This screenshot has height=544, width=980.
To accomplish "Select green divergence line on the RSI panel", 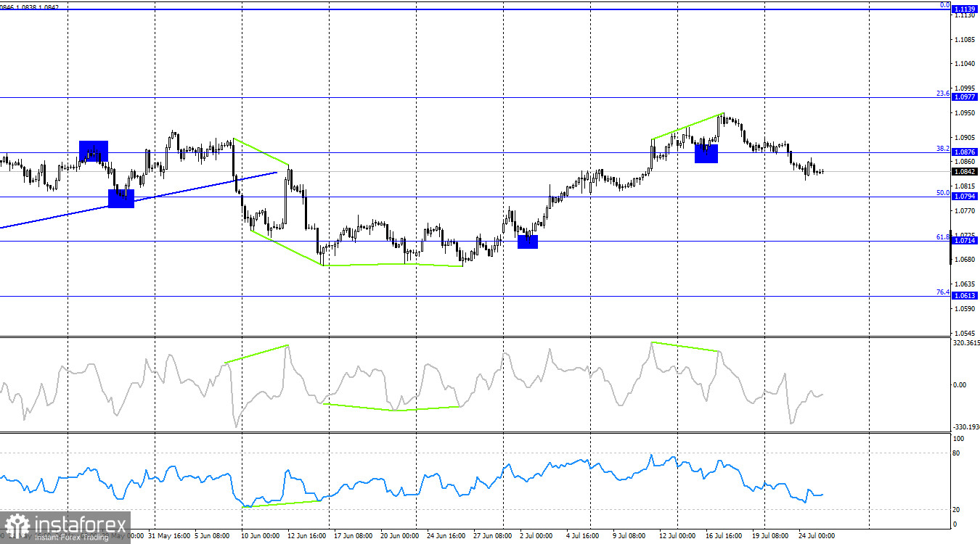I will (x=282, y=503).
